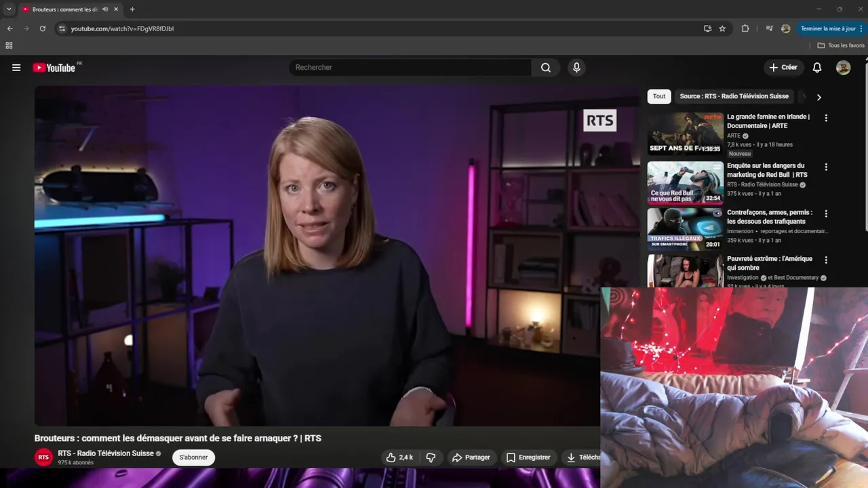The image size is (868, 488).
Task: Open options for Contrefaçons, armes, permis video
Action: 826,213
